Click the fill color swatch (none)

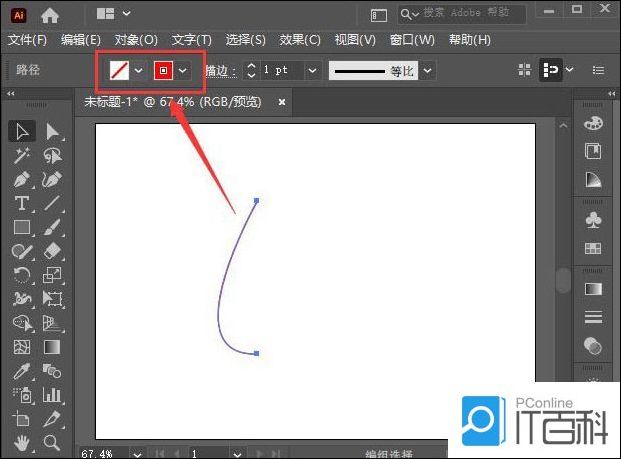click(119, 70)
